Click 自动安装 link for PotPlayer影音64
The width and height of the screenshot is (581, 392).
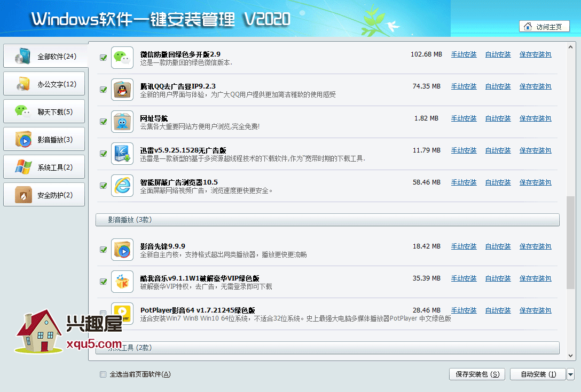click(498, 310)
